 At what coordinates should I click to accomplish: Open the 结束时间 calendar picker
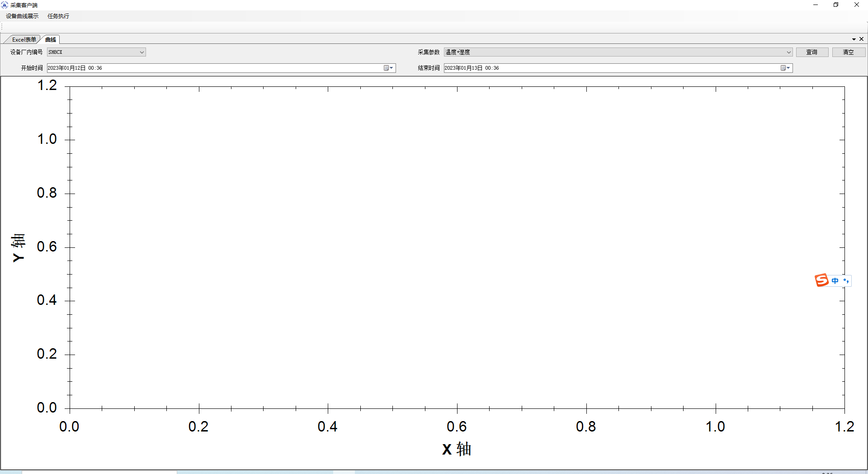click(x=785, y=68)
